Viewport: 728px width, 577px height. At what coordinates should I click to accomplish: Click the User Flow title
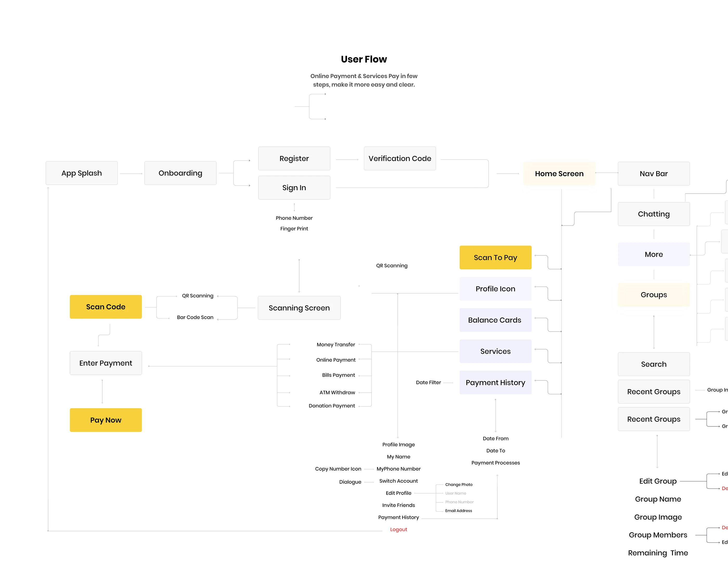pyautogui.click(x=364, y=60)
